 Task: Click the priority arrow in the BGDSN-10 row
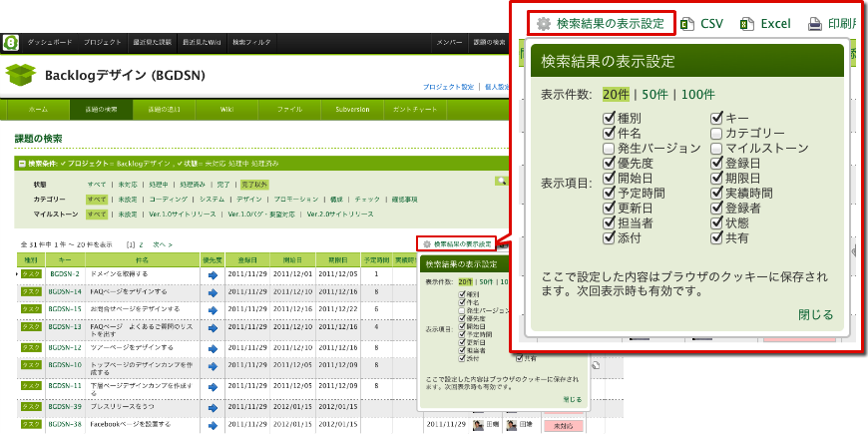click(x=213, y=367)
